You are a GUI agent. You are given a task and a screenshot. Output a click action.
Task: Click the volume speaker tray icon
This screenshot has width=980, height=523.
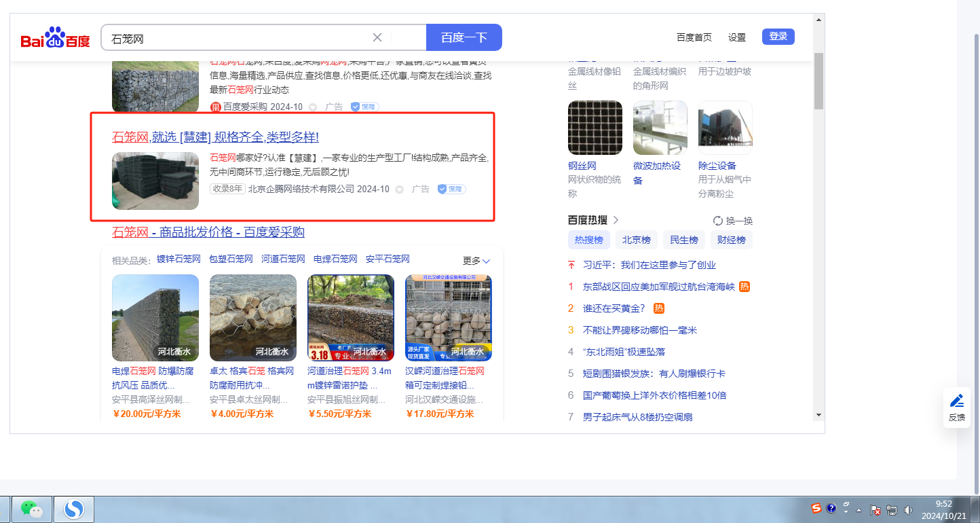point(908,509)
